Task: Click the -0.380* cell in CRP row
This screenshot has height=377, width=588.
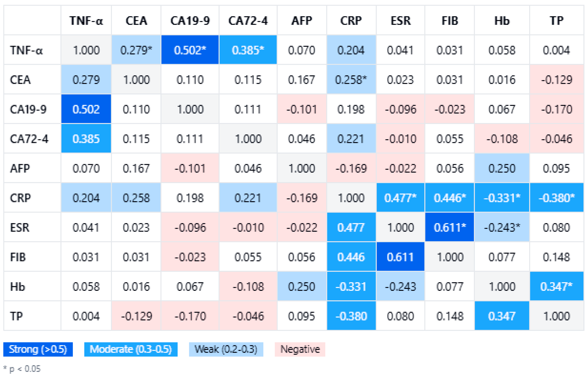Action: click(557, 198)
